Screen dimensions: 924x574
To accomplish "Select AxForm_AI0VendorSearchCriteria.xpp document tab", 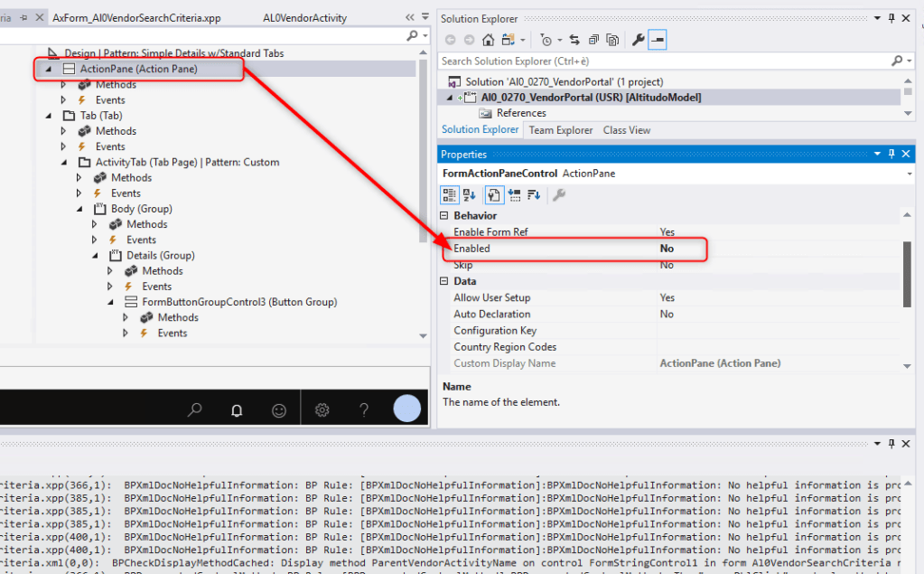I will pyautogui.click(x=136, y=17).
